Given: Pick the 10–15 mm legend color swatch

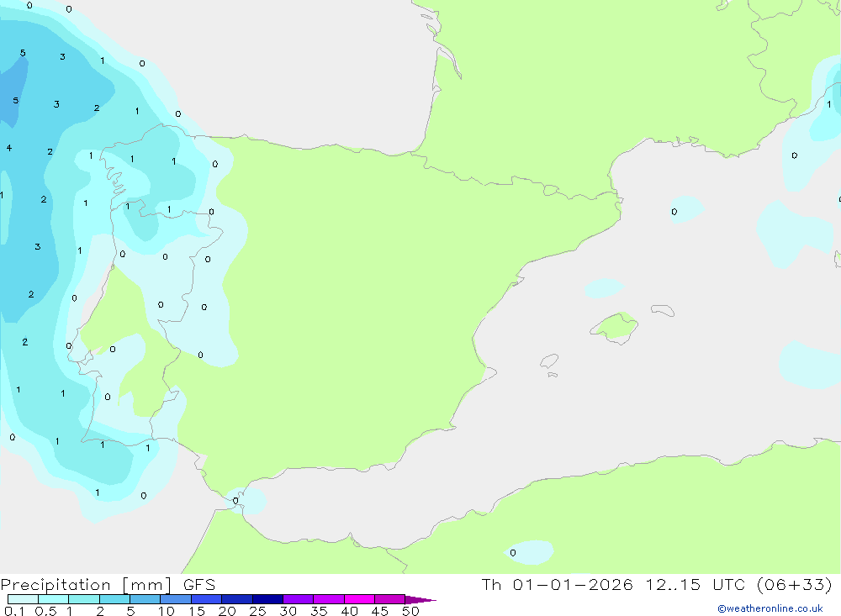Looking at the screenshot, I should (176, 599).
